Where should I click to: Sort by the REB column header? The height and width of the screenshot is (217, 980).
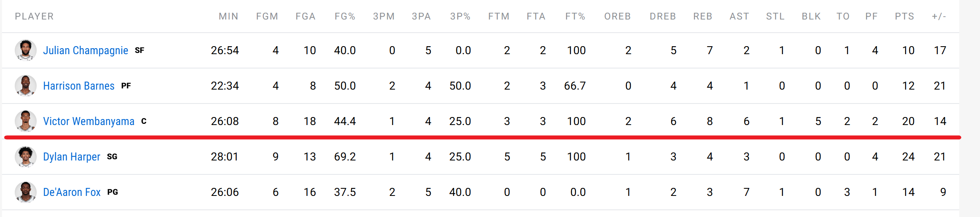pos(703,16)
